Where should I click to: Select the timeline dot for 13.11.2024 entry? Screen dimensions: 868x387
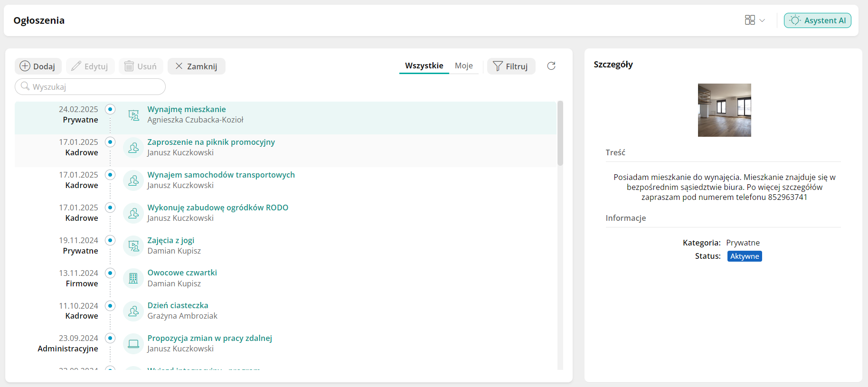pos(110,273)
